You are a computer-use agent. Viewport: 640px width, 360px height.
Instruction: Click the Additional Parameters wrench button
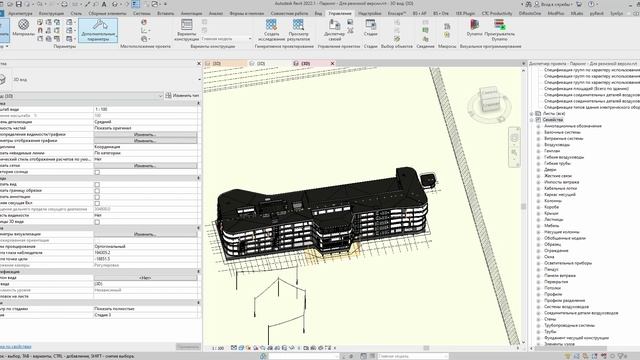click(98, 30)
